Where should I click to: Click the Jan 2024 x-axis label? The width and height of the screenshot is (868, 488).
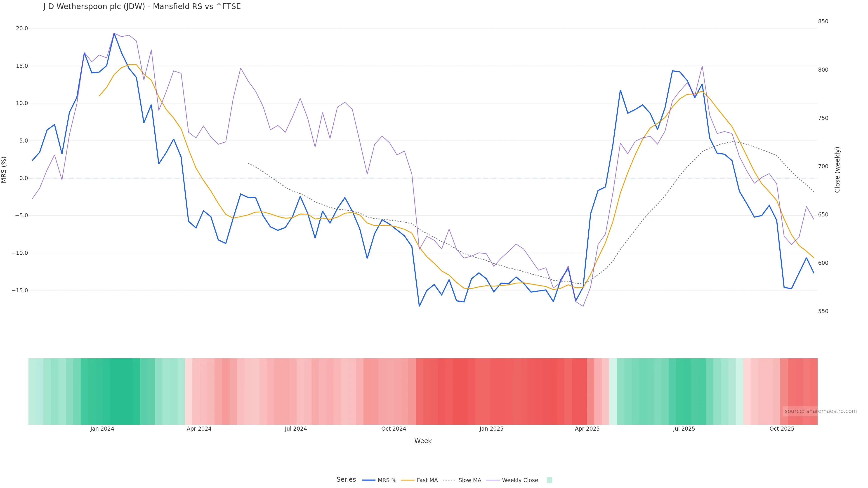click(102, 429)
